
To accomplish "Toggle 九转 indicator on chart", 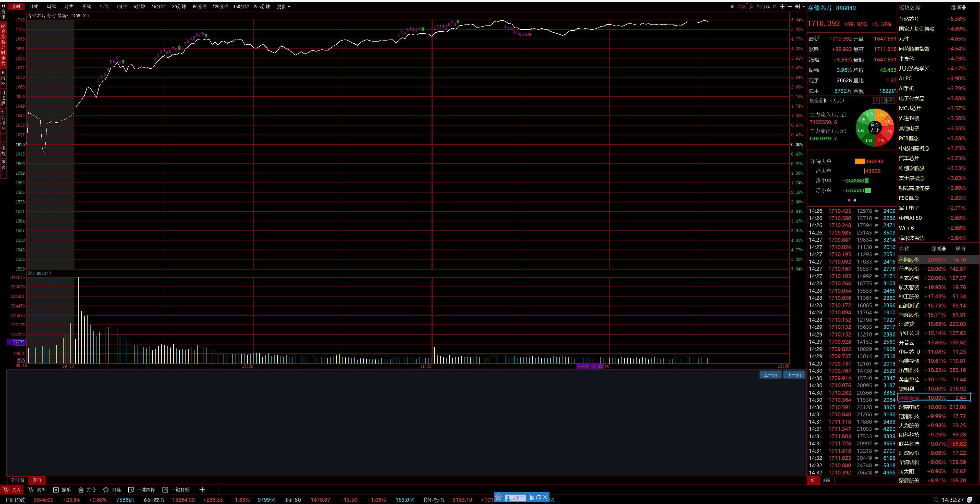I will click(x=741, y=6).
